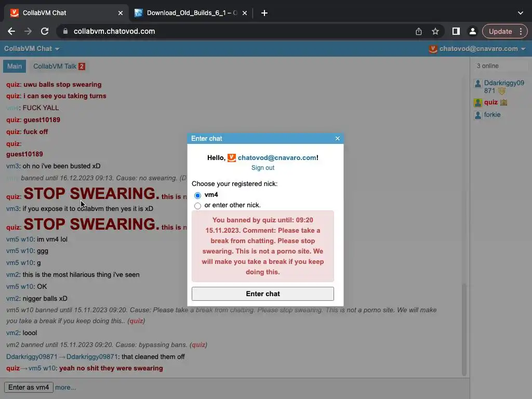Screen dimensions: 532x399
Task: Select the vm4 registered nick radio
Action: [x=197, y=195]
